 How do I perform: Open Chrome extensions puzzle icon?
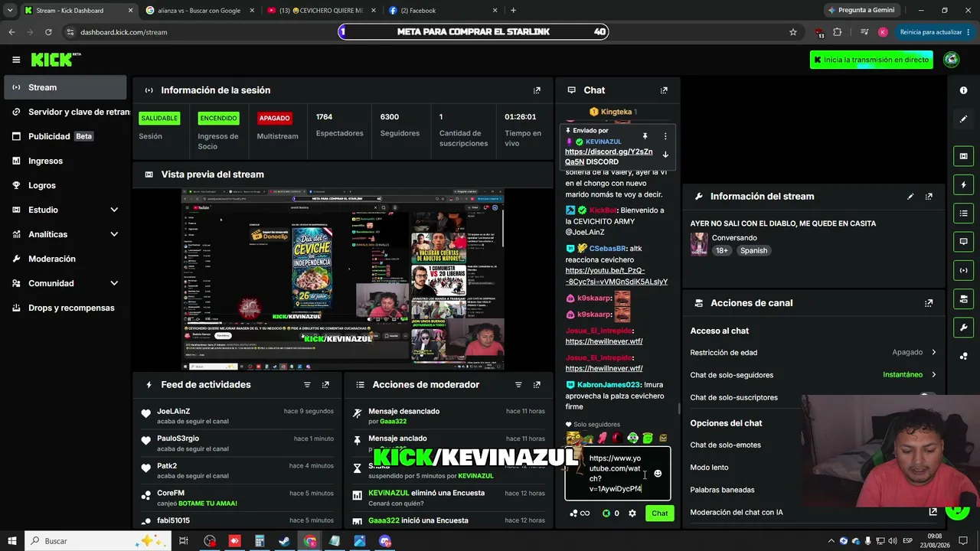coord(838,32)
